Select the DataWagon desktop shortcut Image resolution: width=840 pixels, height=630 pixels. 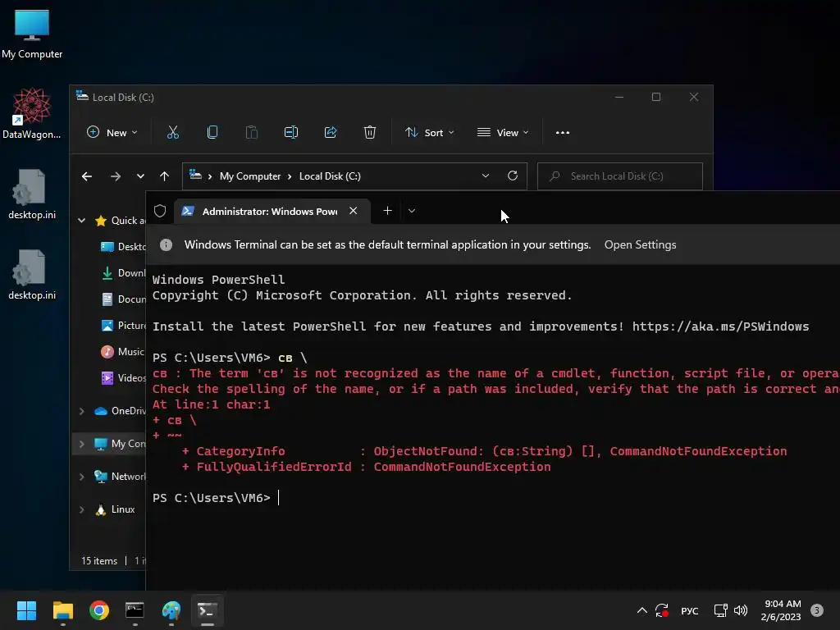click(32, 113)
